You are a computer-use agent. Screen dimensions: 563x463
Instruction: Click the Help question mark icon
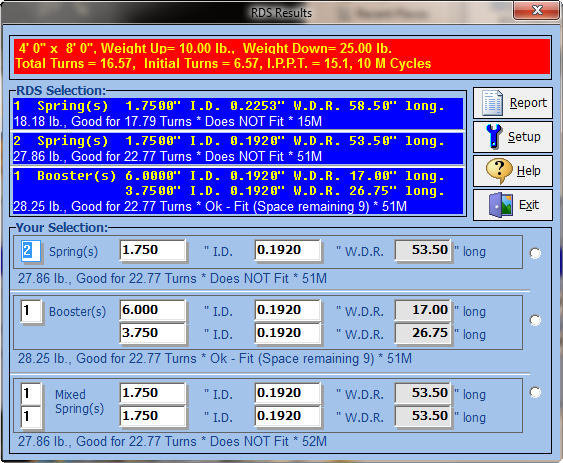coord(499,170)
